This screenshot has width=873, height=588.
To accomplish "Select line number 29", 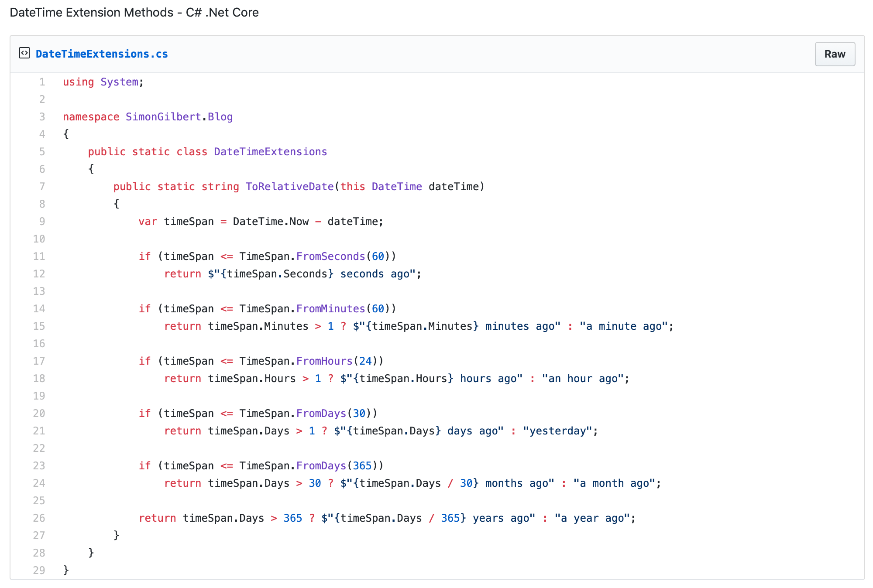I will pos(39,571).
